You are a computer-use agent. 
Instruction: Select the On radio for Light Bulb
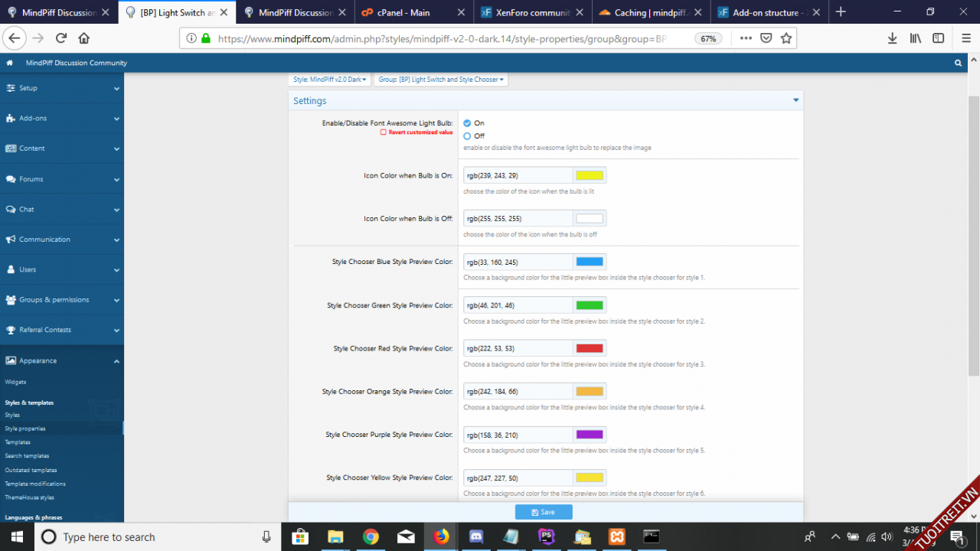(x=467, y=123)
